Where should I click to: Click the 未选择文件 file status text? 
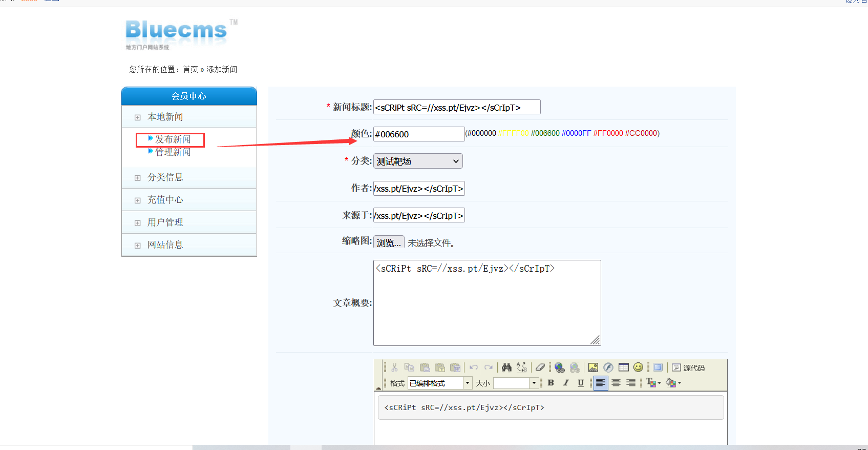coord(431,243)
